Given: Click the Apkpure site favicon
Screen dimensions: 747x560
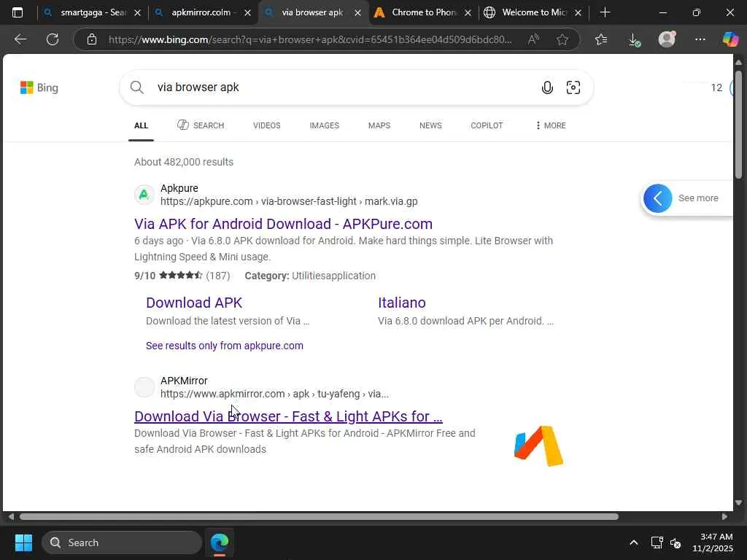Looking at the screenshot, I should pyautogui.click(x=144, y=195).
